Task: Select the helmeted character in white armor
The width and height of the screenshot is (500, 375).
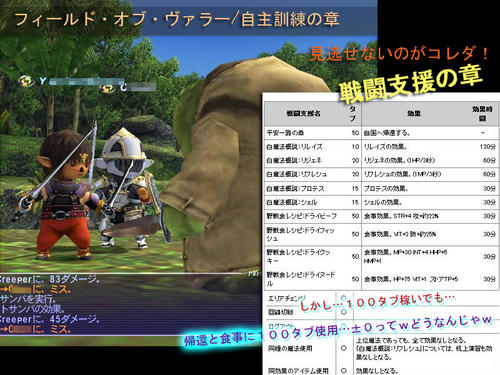Action: coord(128,187)
